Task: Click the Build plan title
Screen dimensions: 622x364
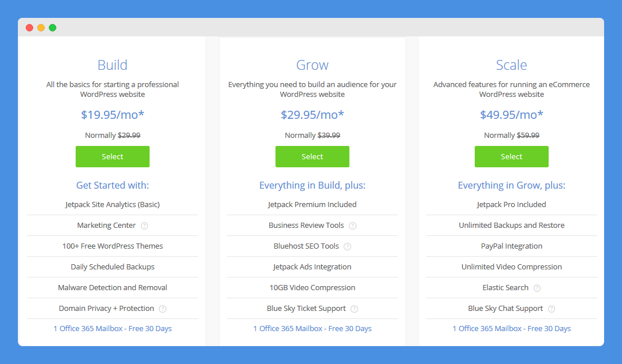Action: [x=113, y=65]
